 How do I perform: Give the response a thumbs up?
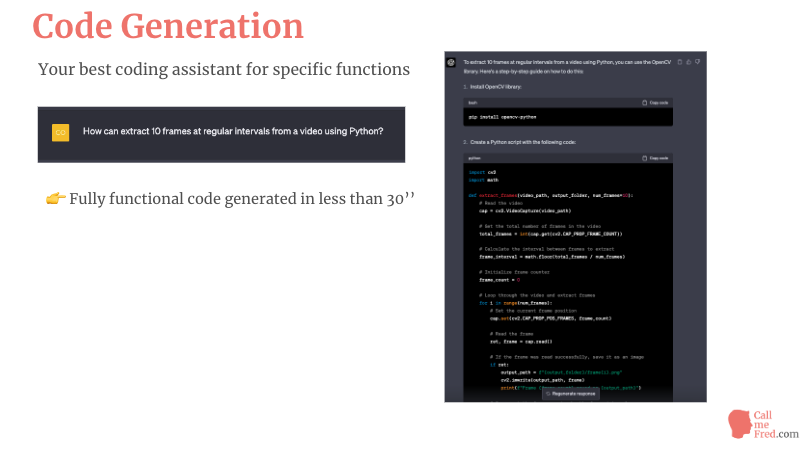click(x=688, y=62)
